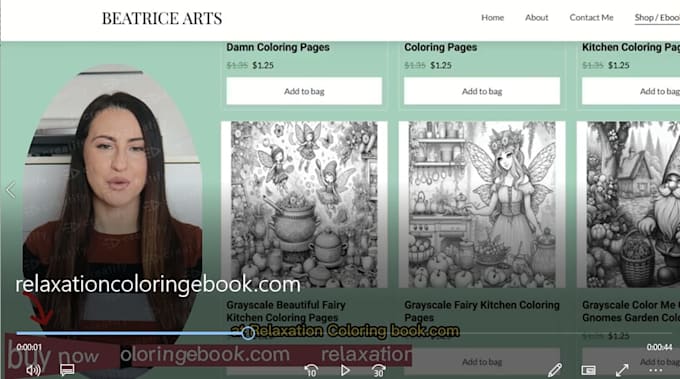This screenshot has height=379, width=680.
Task: Click the remaining time 0:00:44 label
Action: tap(659, 347)
